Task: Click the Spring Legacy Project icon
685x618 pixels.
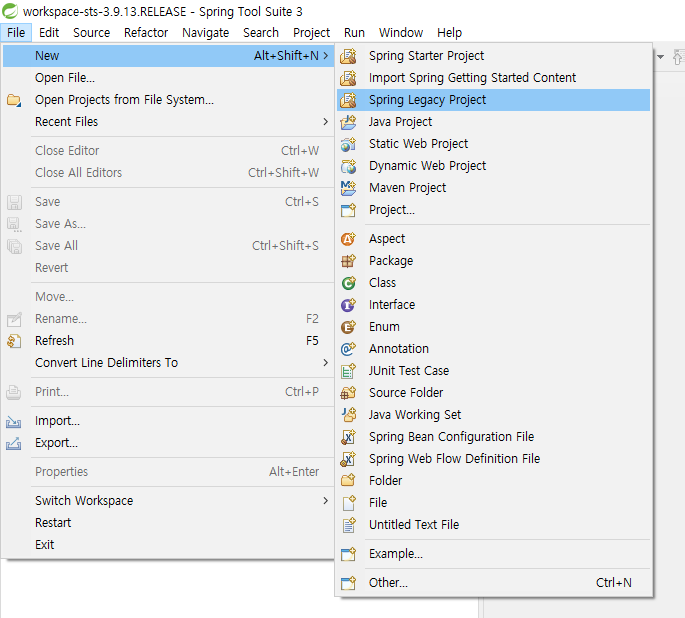Action: [x=348, y=100]
